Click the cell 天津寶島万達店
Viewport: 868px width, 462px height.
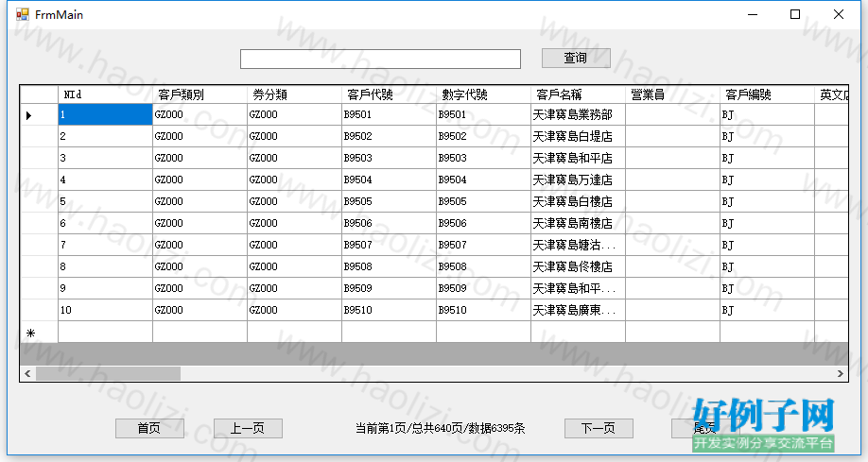[x=579, y=180]
